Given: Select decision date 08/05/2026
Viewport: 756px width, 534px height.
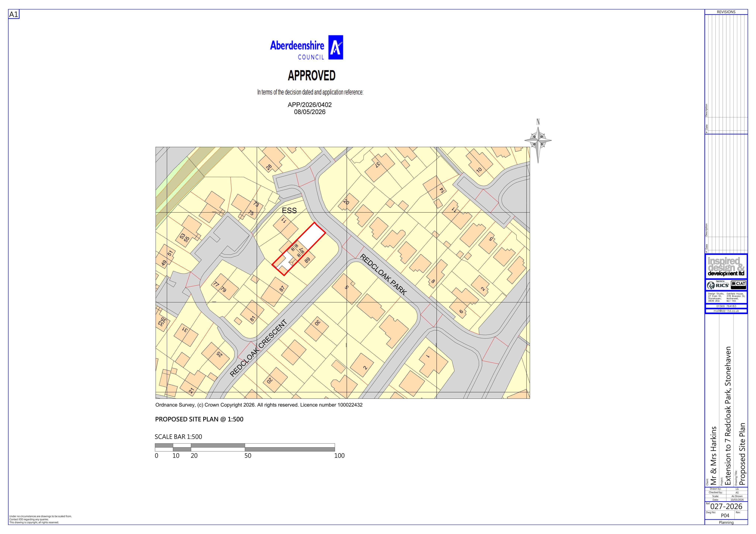Looking at the screenshot, I should [310, 112].
